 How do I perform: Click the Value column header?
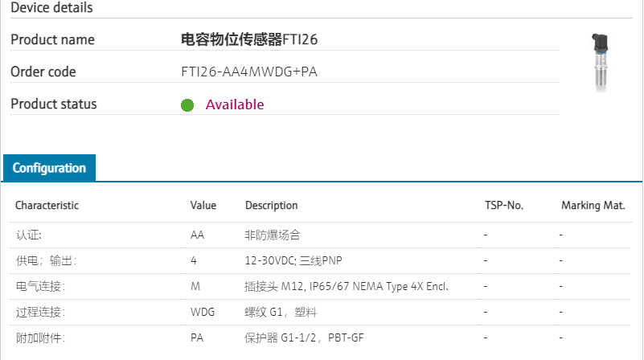tap(203, 206)
